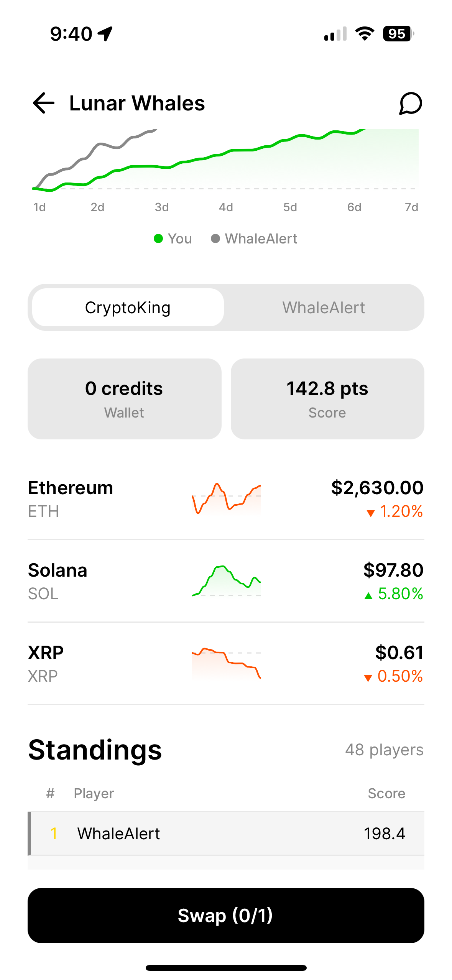Switch to the CryptoKing segment
The width and height of the screenshot is (452, 980).
click(128, 307)
